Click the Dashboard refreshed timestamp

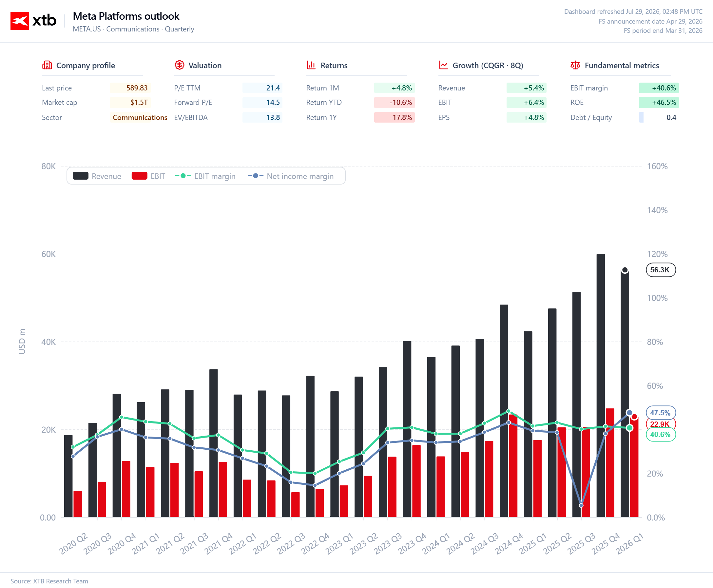(633, 11)
